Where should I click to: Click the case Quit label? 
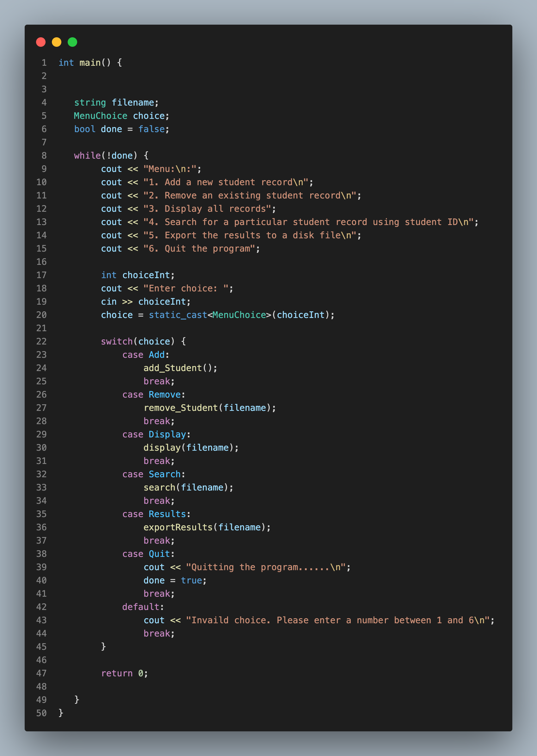click(146, 553)
